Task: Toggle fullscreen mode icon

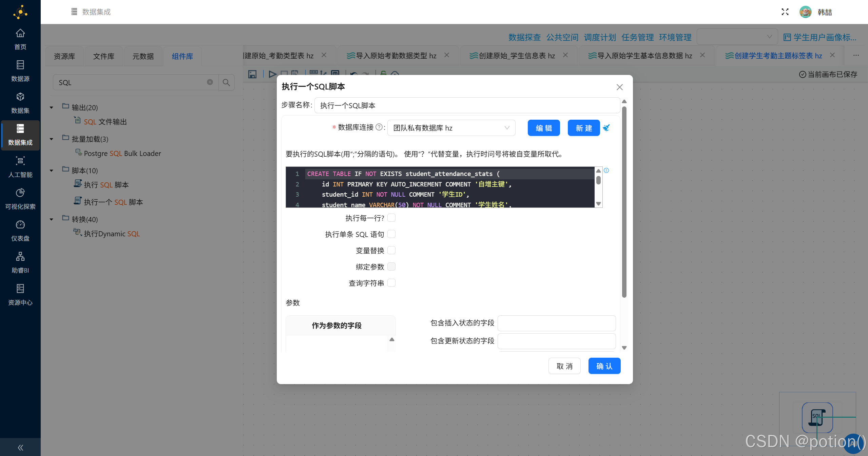Action: coord(785,12)
